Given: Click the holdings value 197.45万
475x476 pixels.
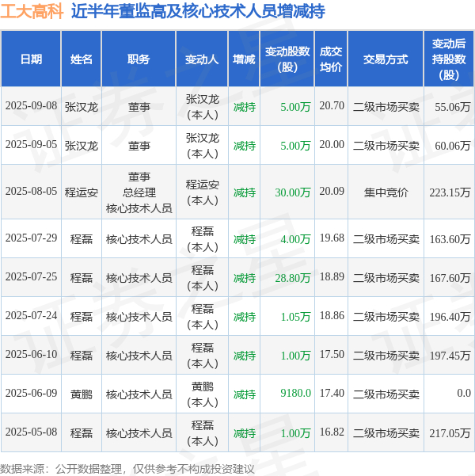Looking at the screenshot, I should coord(450,356).
